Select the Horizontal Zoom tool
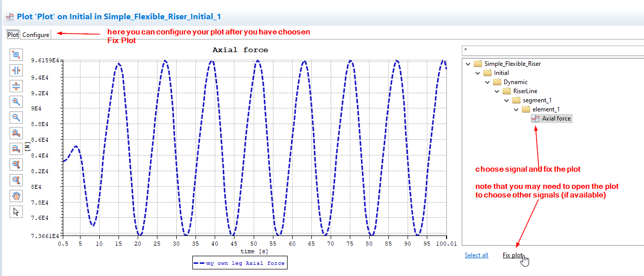The image size is (644, 276). [16, 70]
